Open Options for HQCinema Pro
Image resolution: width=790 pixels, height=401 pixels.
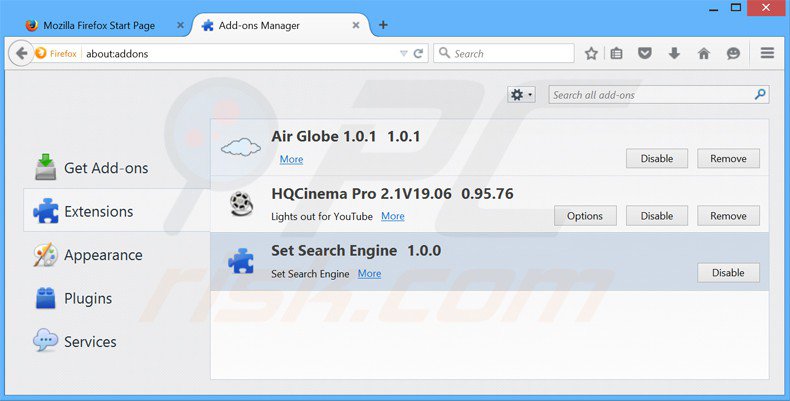point(585,216)
